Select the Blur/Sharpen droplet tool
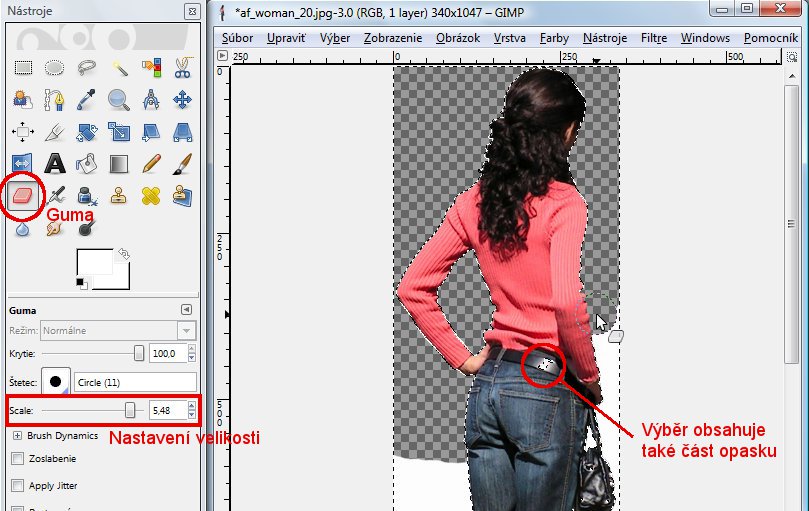Viewport: 809px width, 511px height. pyautogui.click(x=23, y=228)
